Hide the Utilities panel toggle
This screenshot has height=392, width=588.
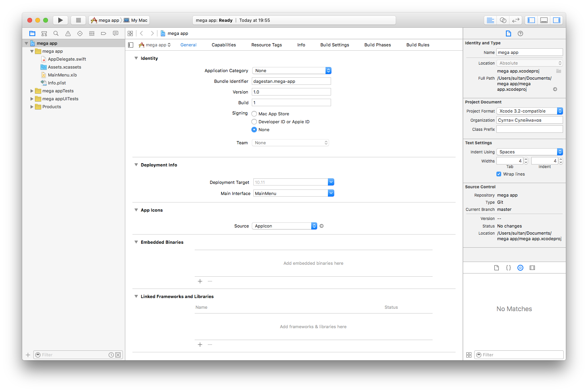pos(557,20)
